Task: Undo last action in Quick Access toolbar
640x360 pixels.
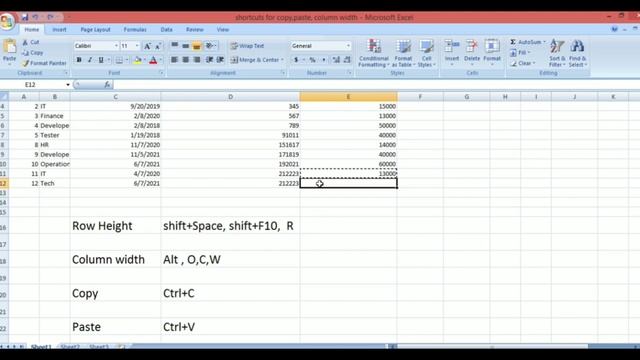Action: [x=36, y=17]
